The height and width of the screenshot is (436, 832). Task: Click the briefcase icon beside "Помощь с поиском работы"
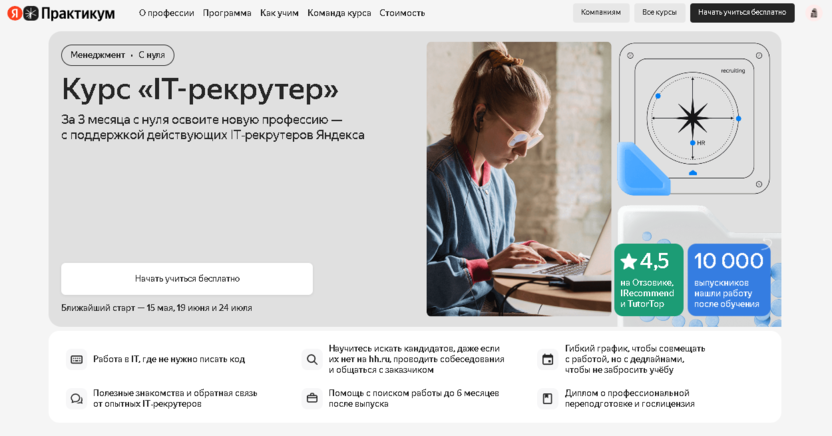312,398
